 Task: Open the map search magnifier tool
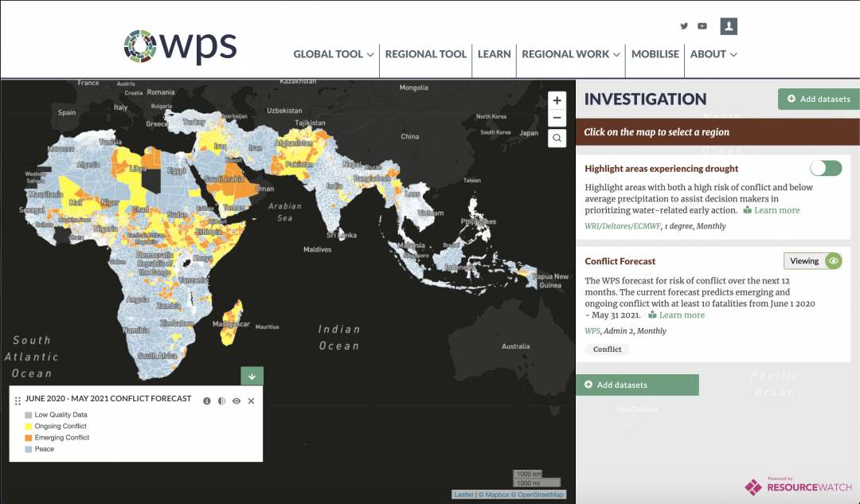(x=557, y=138)
